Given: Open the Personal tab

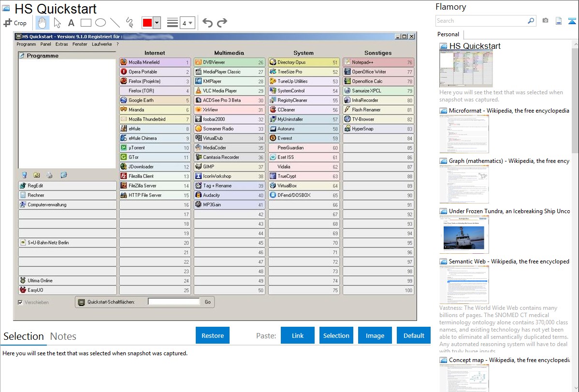Looking at the screenshot, I should tap(449, 34).
